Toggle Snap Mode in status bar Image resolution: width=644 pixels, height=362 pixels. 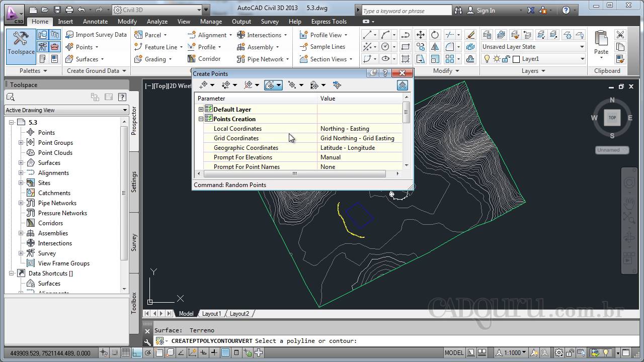click(115, 353)
